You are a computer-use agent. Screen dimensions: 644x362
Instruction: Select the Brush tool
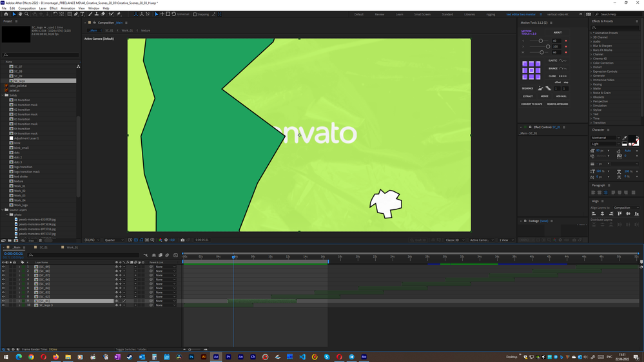(90, 14)
